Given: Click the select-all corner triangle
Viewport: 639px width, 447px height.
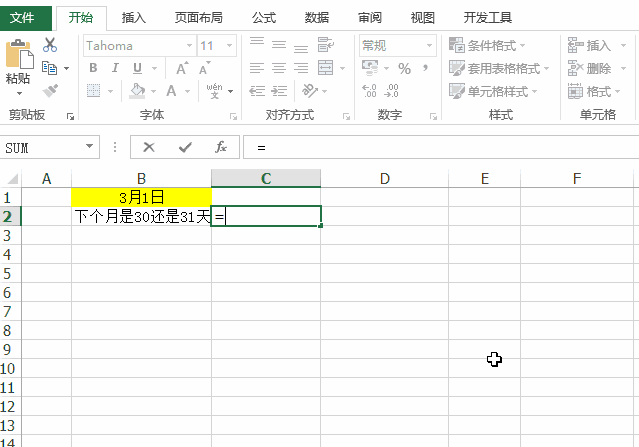Looking at the screenshot, I should [12, 179].
